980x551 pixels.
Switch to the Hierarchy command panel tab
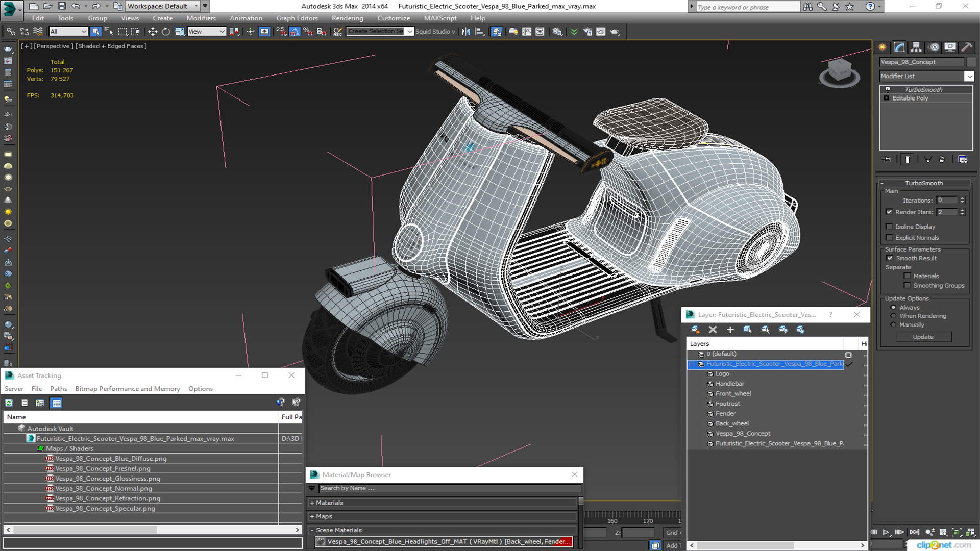click(916, 47)
